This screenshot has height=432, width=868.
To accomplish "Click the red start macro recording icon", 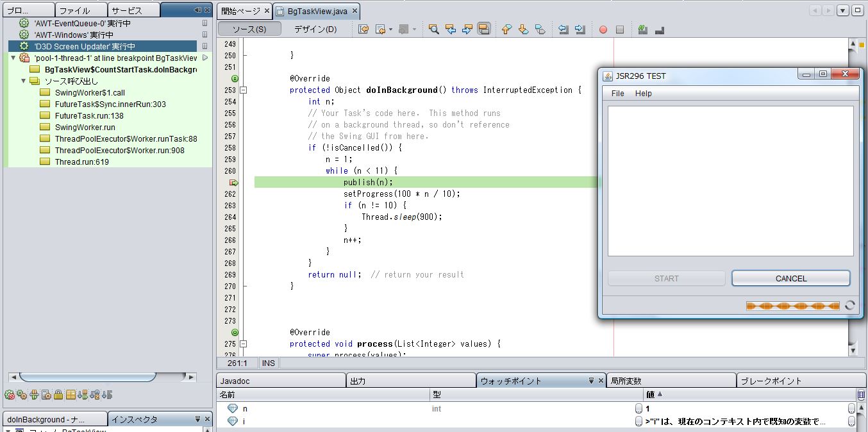I will coord(603,29).
